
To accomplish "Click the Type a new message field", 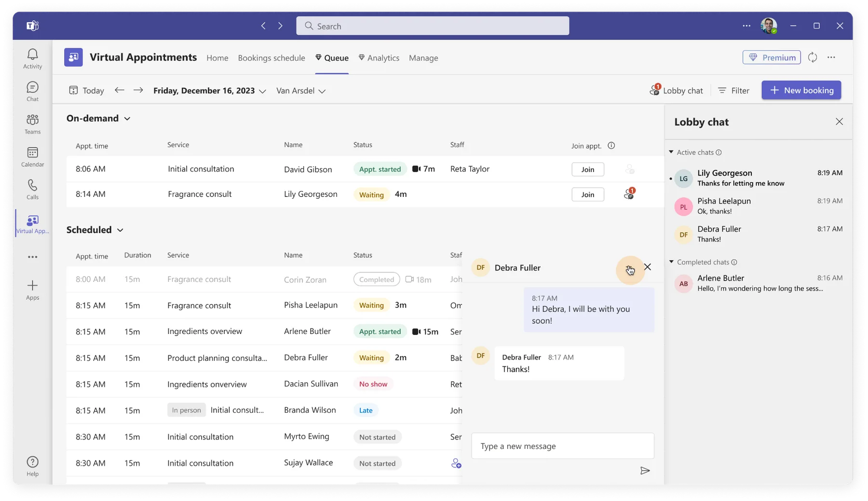I will (563, 446).
